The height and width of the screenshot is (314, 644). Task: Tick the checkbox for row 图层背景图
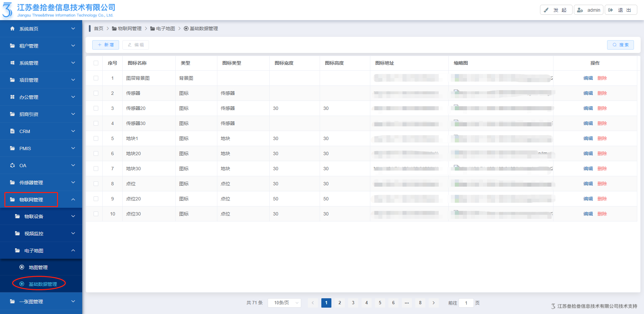[96, 78]
